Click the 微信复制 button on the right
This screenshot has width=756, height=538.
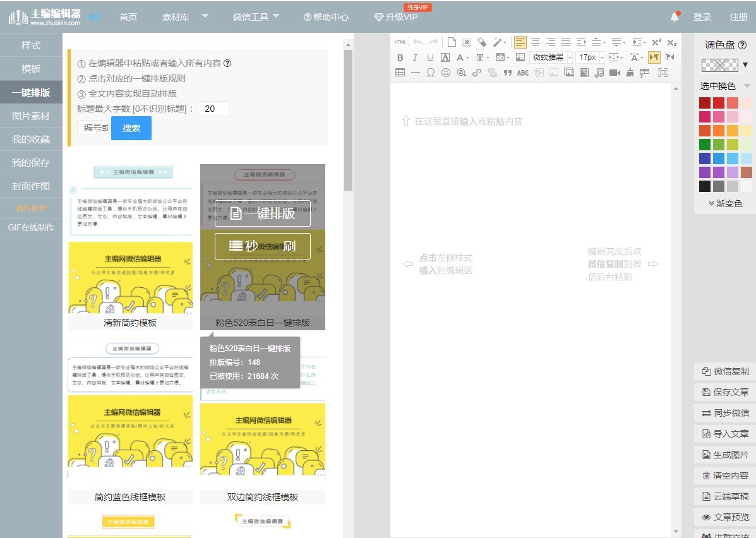[726, 371]
